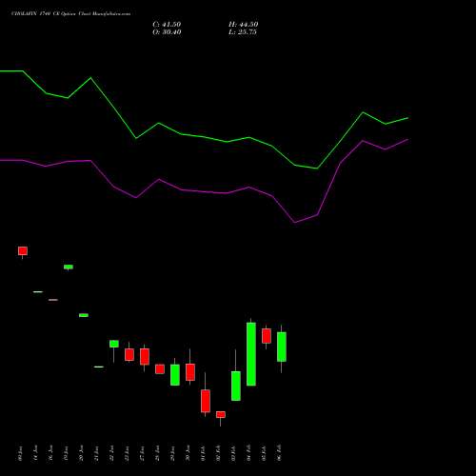Click the 20 Jan date axis label
Screen dimensions: 476x476
(82, 453)
